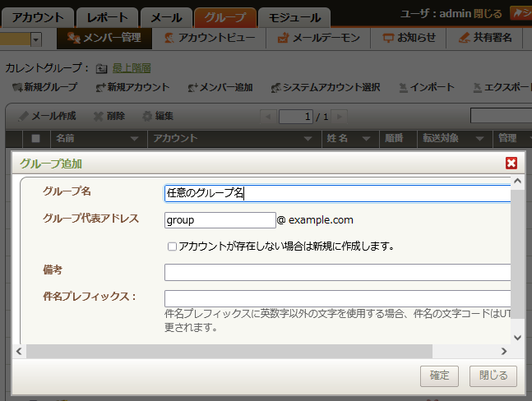Expand the dropdown left of メンバー管理
The height and width of the screenshot is (401, 532).
tap(36, 39)
